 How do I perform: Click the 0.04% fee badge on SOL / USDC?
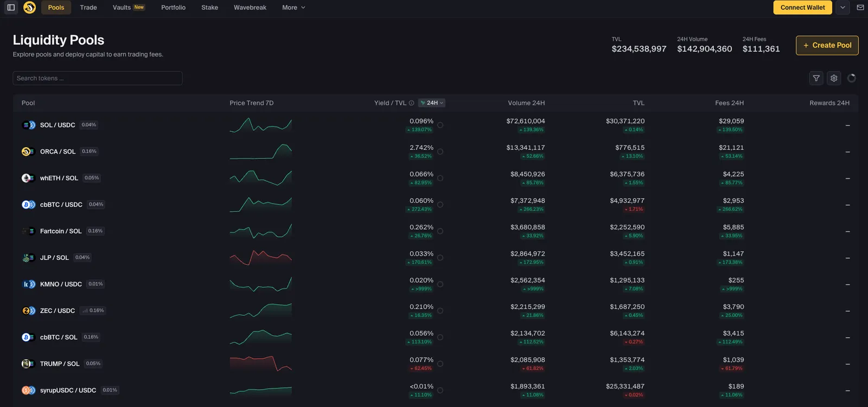89,125
